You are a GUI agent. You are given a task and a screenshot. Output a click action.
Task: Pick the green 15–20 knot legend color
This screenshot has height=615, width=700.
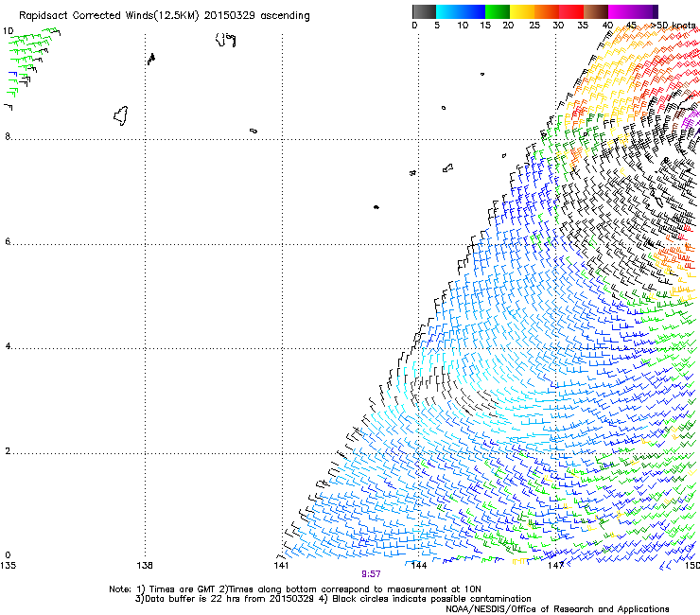point(498,11)
